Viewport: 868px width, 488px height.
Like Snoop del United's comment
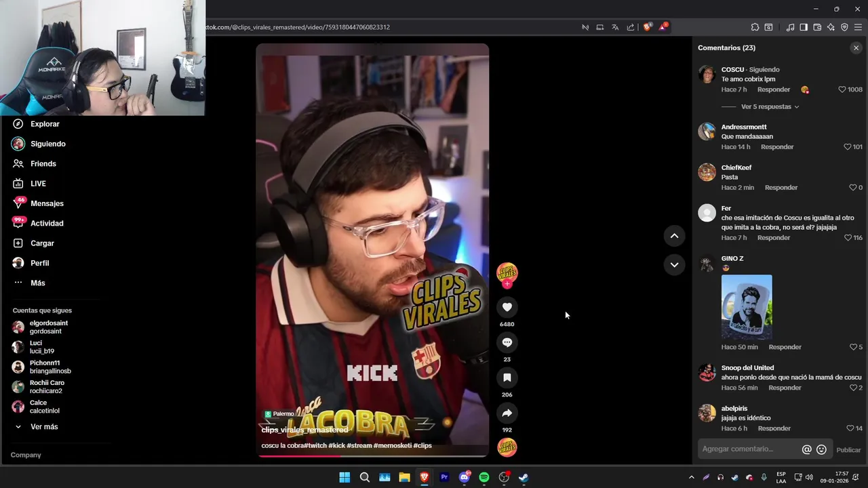853,388
